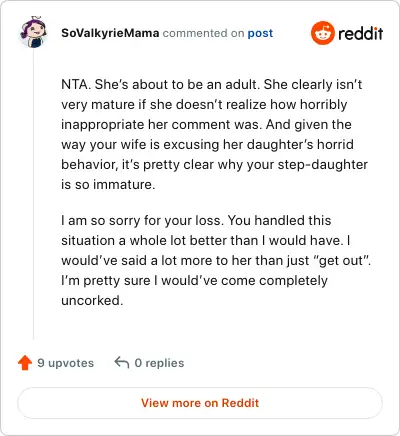Follow the blue "post" link
Viewport: 400px width, 436px height.
pyautogui.click(x=260, y=33)
